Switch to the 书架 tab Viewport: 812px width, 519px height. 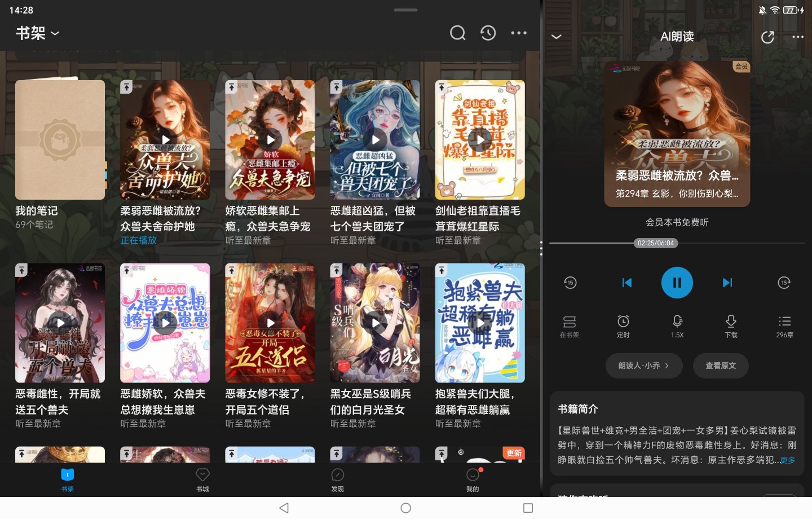coord(68,480)
